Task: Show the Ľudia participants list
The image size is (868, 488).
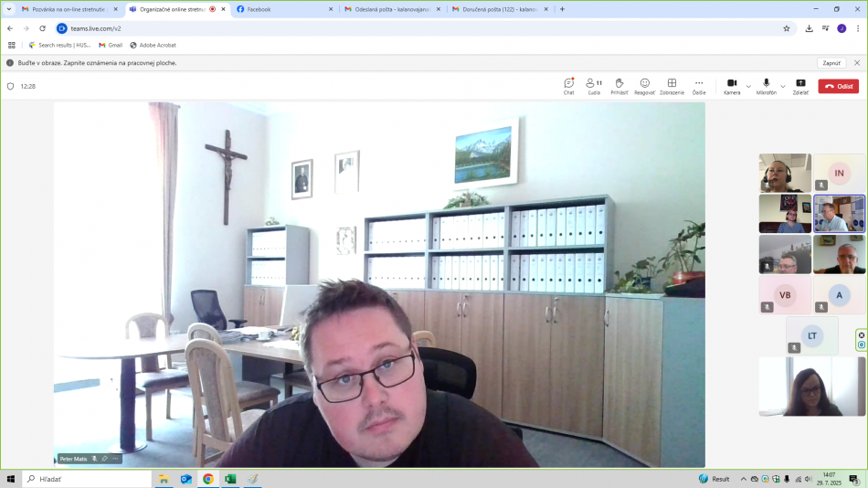Action: 594,87
